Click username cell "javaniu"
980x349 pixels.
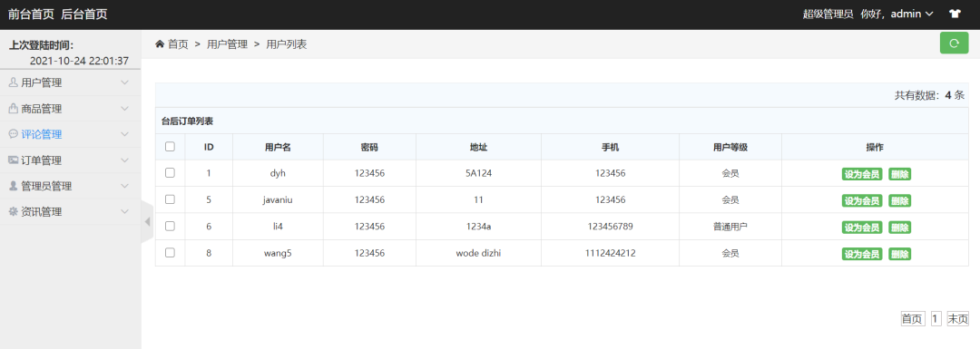click(x=279, y=199)
